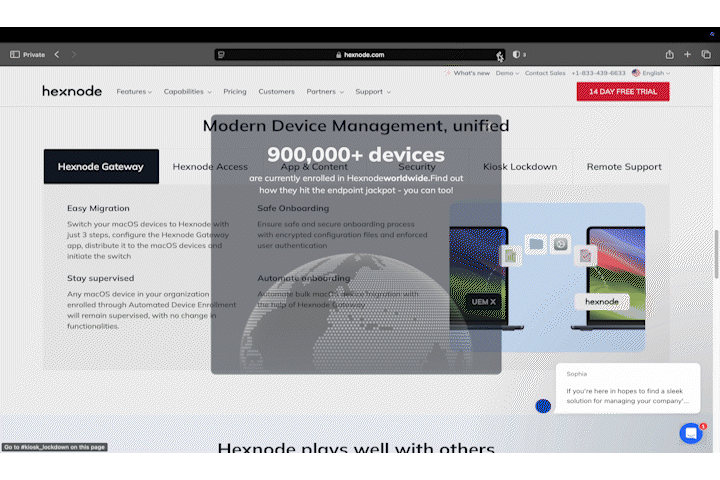Expand the Features menu
The width and height of the screenshot is (720, 480).
coord(134,92)
